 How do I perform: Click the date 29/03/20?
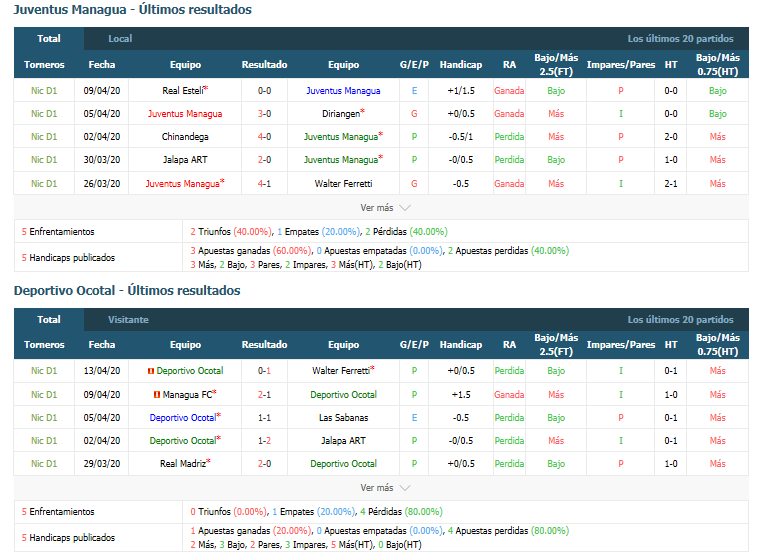coord(102,464)
